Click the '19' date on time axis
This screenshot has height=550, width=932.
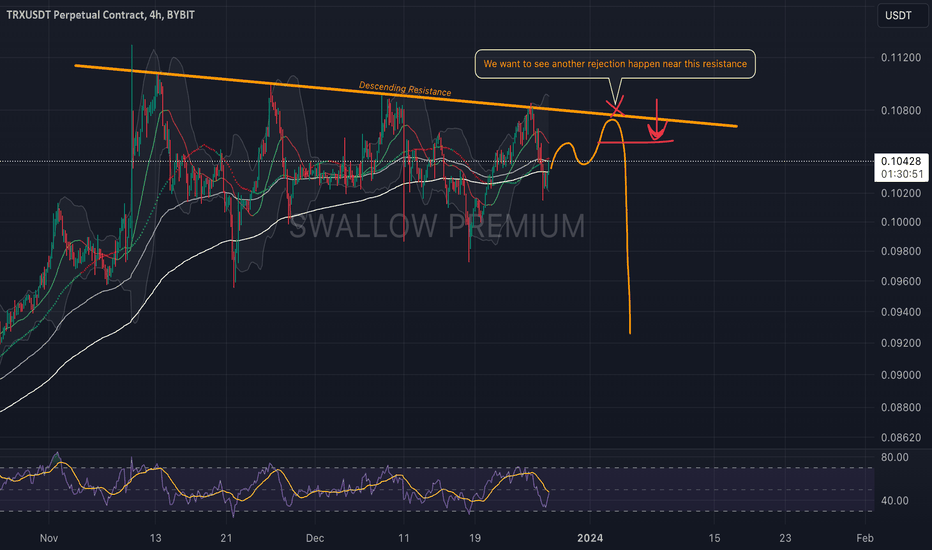tap(474, 538)
